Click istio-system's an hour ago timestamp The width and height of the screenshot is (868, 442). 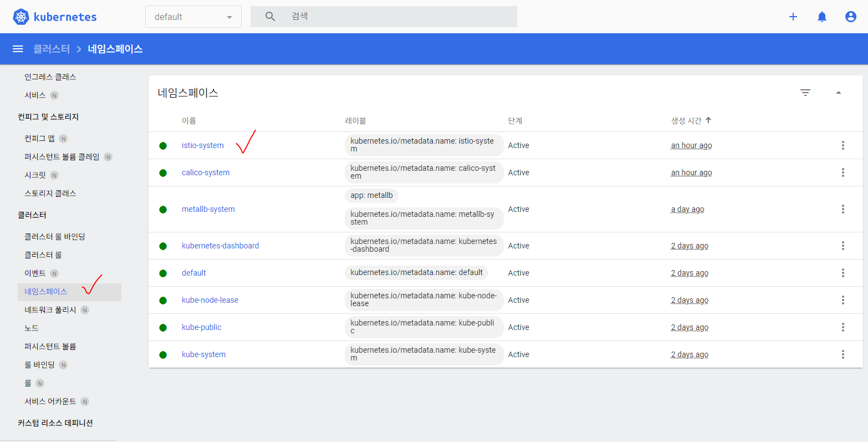pos(691,145)
